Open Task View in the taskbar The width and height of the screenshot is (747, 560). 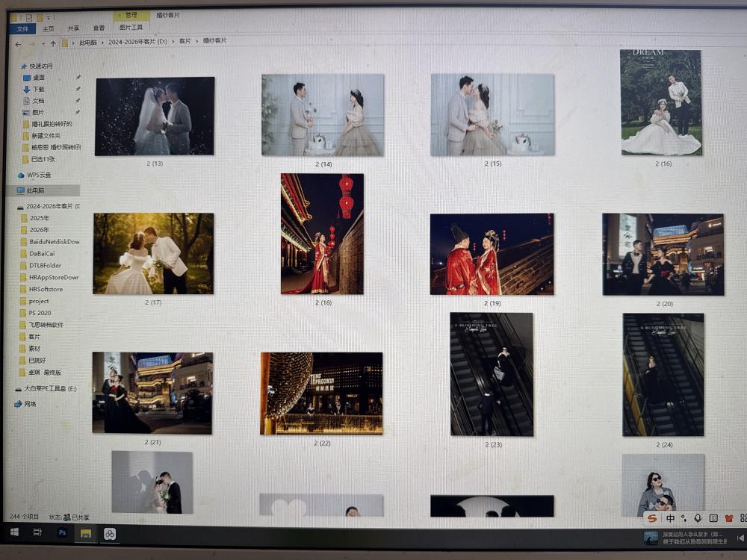click(x=37, y=533)
